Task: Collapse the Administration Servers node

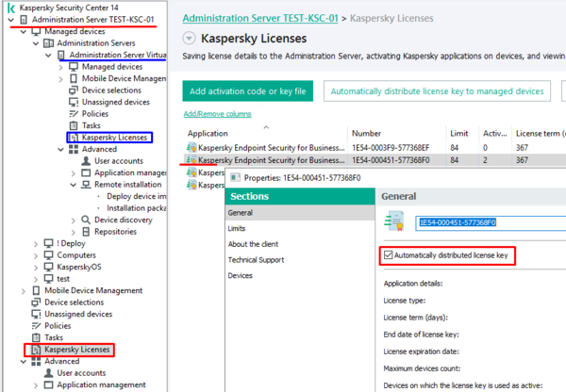Action: click(x=36, y=43)
